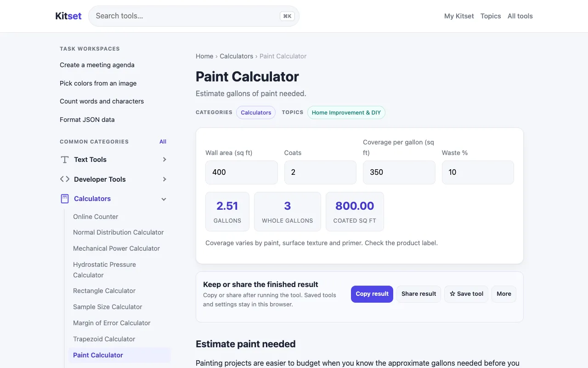Open Rectangle Calculator
Screen dimensions: 588x368
[104, 291]
